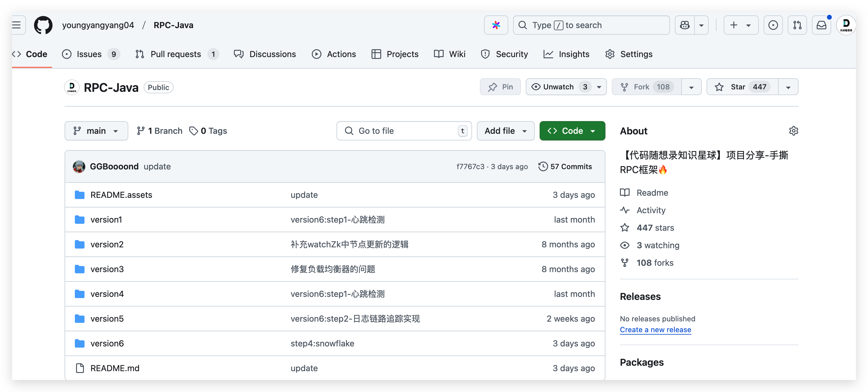Screen dimensions: 868x392
Task: Click Create a new release link
Action: 656,330
